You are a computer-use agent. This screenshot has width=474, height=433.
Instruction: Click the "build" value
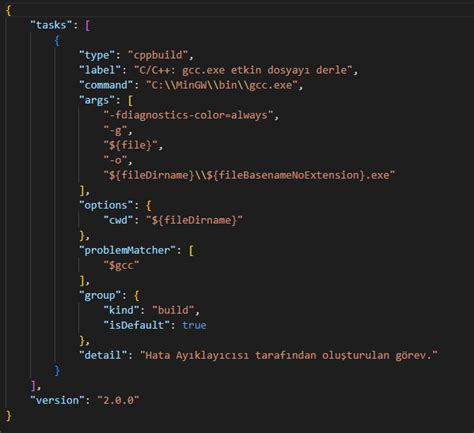[173, 310]
